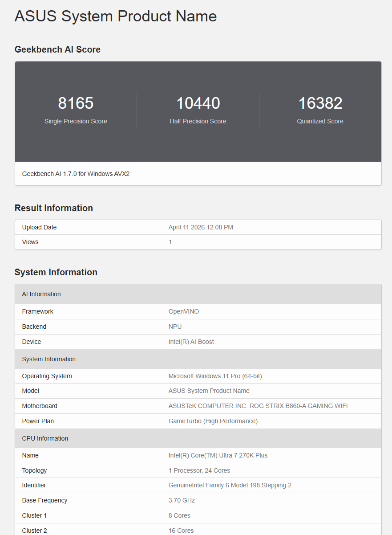Click the GameTurbo power plan value
The width and height of the screenshot is (392, 535).
pos(213,421)
